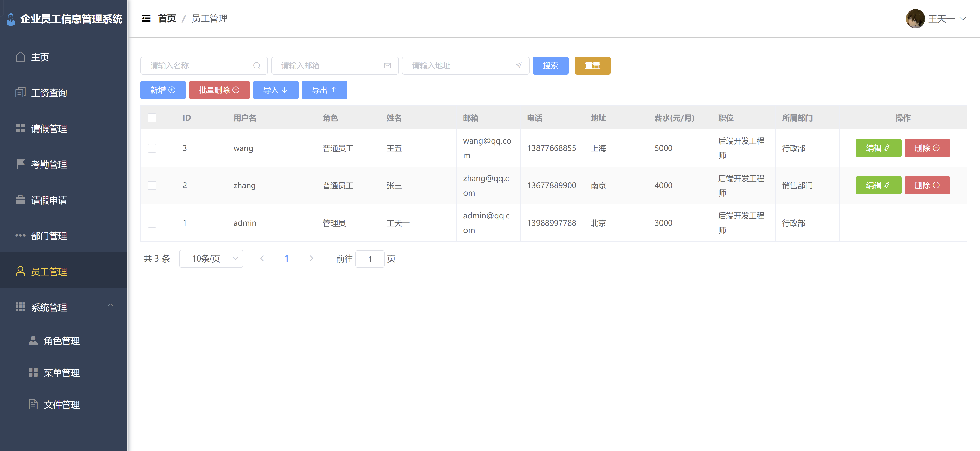Viewport: 980px width, 451px height.
Task: Click the 请假管理 grid icon
Action: pyautogui.click(x=20, y=128)
